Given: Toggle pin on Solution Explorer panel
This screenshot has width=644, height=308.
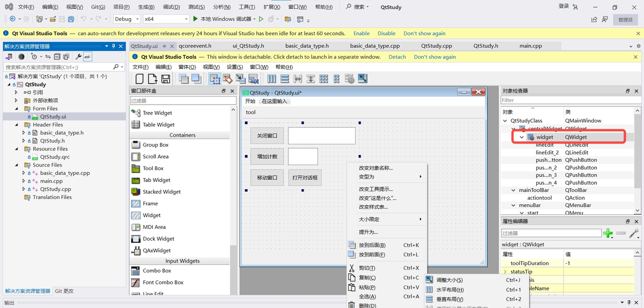Looking at the screenshot, I should (x=114, y=46).
